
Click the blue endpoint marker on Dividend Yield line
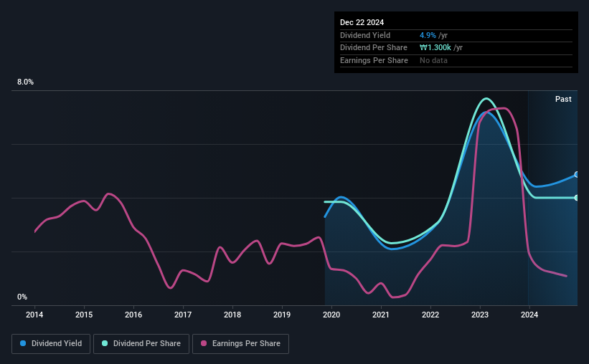pyautogui.click(x=577, y=175)
